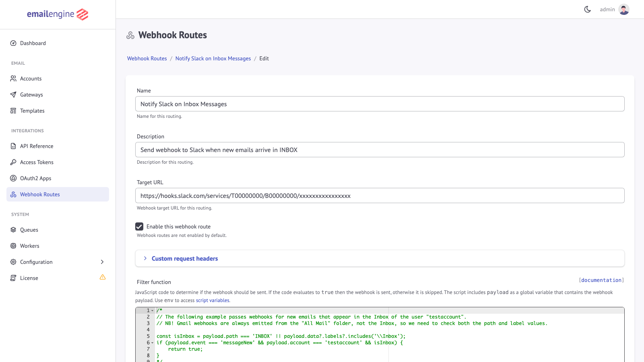This screenshot has width=644, height=362.
Task: Open the admin user avatar
Action: click(624, 9)
